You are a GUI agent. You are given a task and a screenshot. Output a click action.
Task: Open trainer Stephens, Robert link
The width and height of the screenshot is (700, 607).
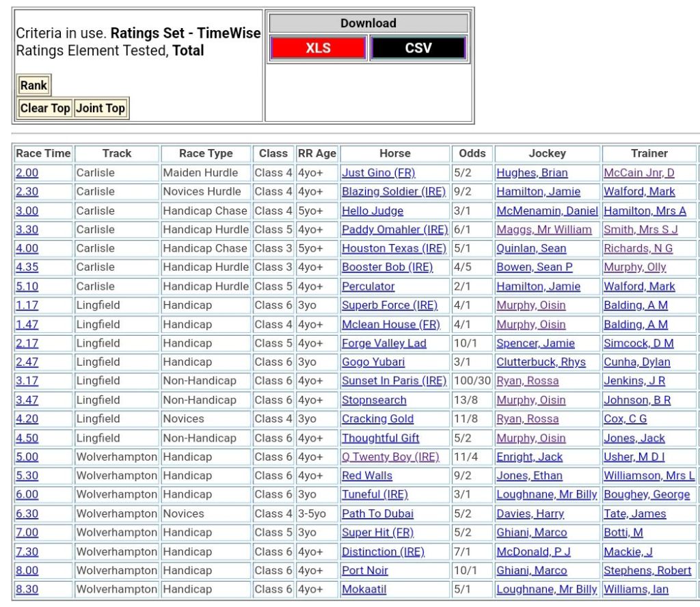[647, 570]
